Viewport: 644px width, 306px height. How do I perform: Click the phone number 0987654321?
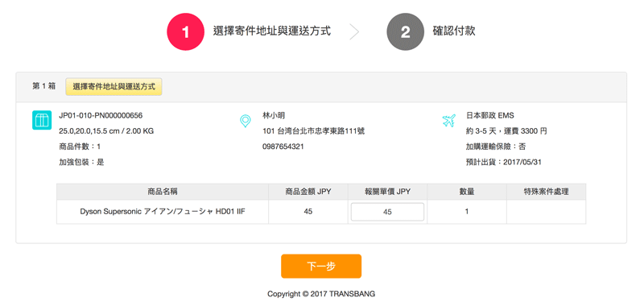(x=283, y=147)
